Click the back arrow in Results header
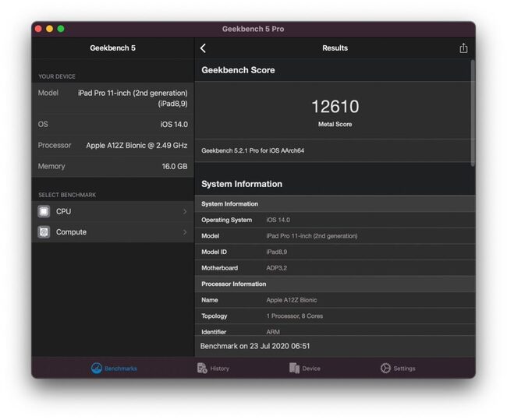Viewport: 507px width, 420px height. click(203, 48)
